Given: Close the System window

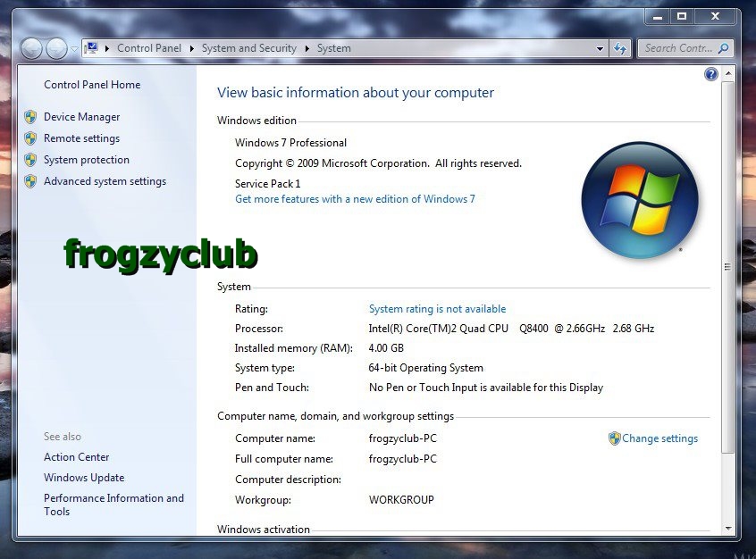Looking at the screenshot, I should tap(716, 17).
